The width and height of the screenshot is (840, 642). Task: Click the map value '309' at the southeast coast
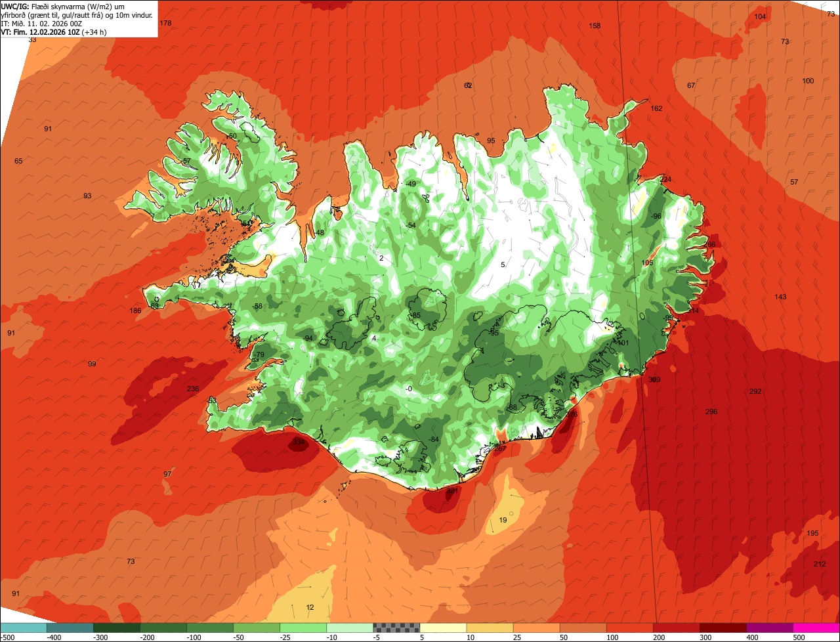pos(654,379)
